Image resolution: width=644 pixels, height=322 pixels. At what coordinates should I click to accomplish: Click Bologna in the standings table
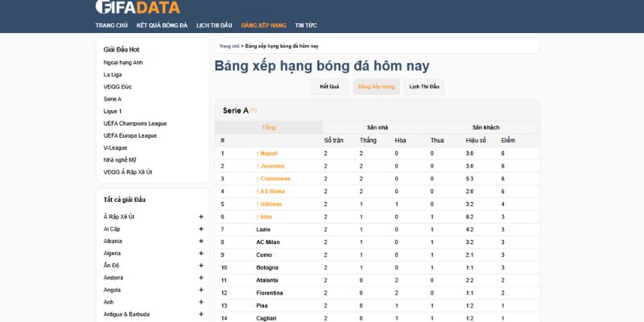tap(267, 268)
